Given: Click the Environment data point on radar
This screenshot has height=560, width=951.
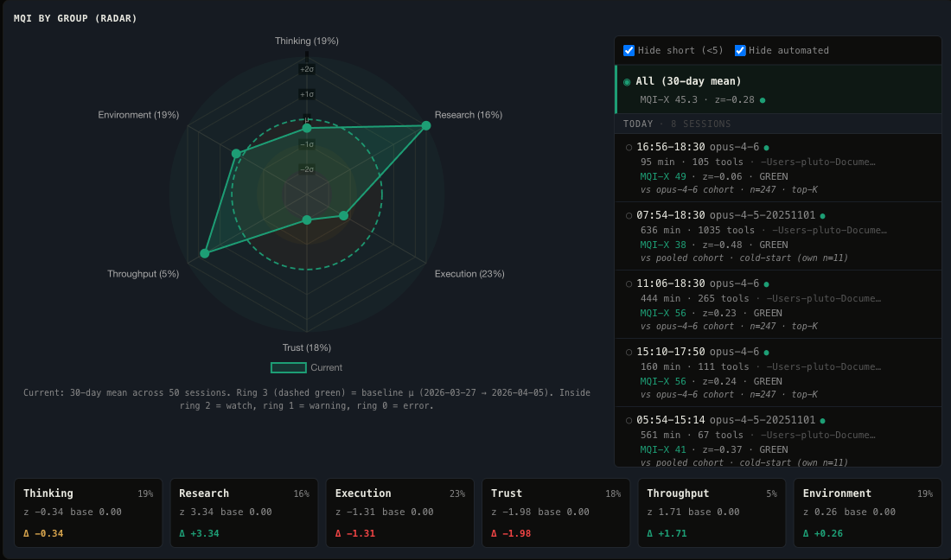Looking at the screenshot, I should tap(236, 154).
